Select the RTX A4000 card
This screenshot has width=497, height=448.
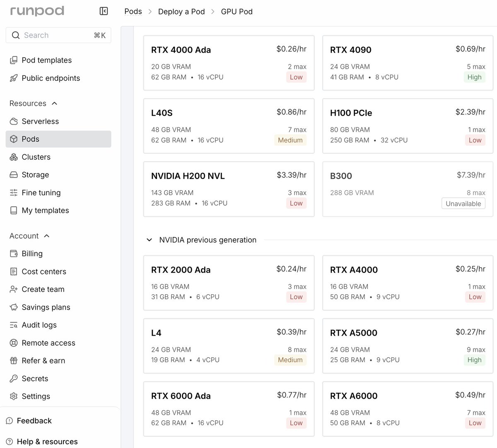pos(408,283)
